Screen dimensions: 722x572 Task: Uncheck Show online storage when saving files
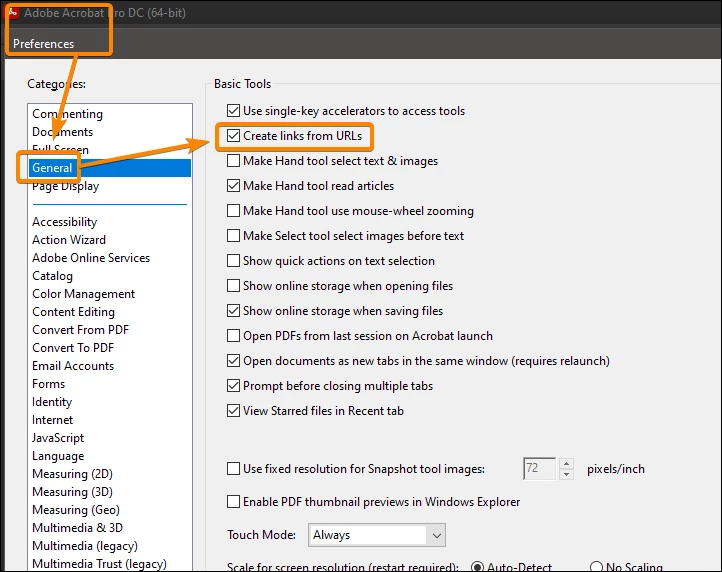tap(233, 310)
